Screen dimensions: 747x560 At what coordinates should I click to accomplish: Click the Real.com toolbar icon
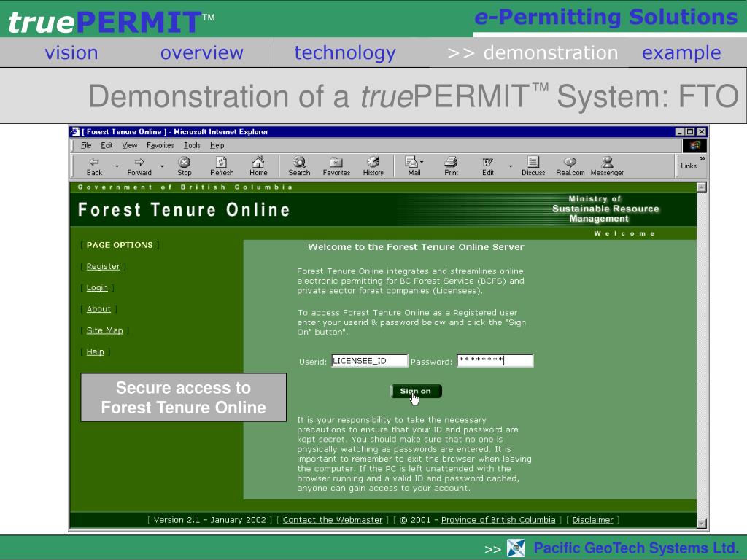[x=570, y=162]
